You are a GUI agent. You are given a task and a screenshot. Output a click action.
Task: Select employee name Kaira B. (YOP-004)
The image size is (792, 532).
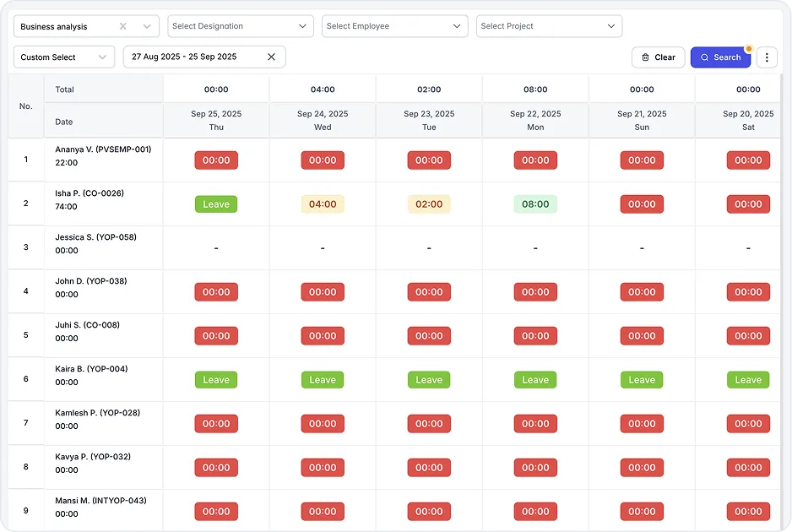pos(91,369)
